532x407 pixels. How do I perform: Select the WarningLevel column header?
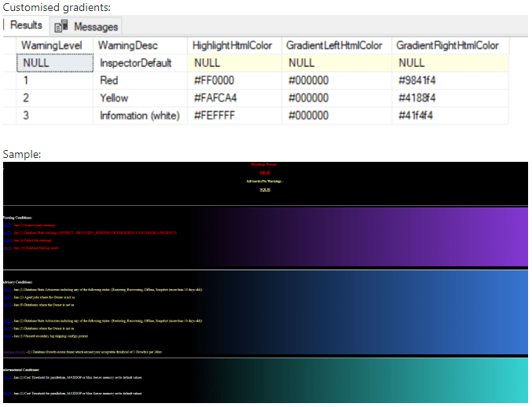click(51, 46)
